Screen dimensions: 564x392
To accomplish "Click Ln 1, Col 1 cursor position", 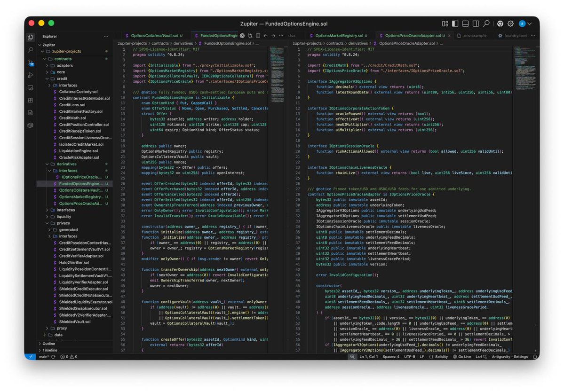I will pos(368,357).
